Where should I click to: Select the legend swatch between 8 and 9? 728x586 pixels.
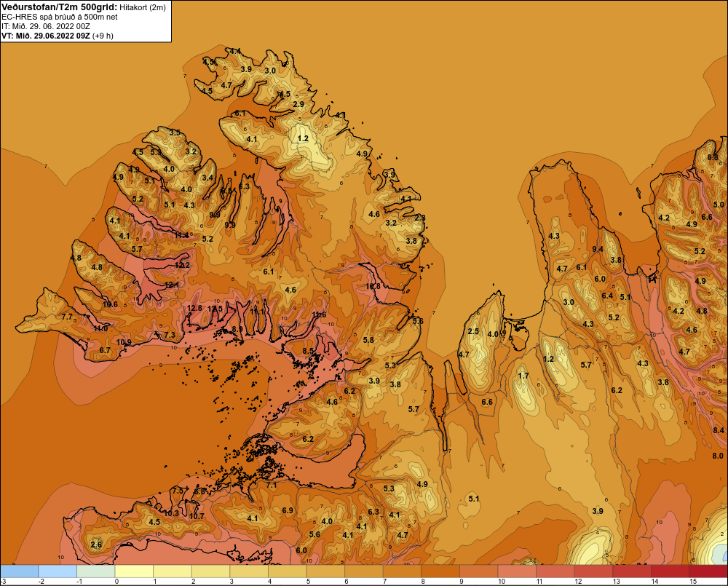tap(440, 571)
